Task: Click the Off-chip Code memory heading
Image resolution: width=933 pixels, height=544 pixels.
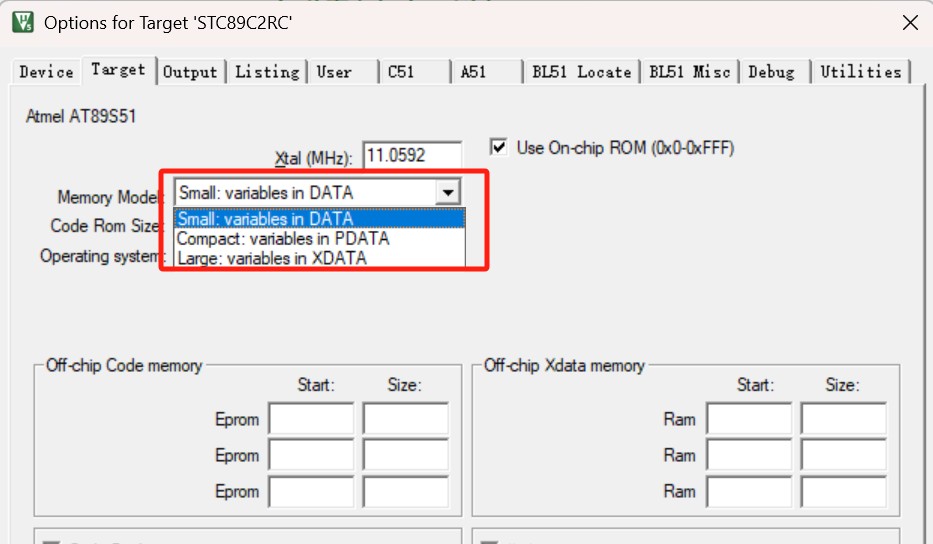Action: [x=124, y=365]
